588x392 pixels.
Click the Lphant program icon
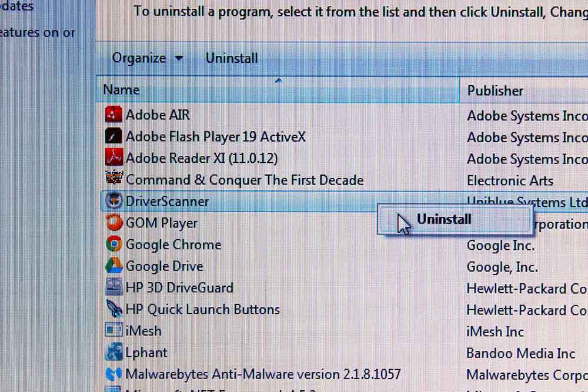click(114, 352)
